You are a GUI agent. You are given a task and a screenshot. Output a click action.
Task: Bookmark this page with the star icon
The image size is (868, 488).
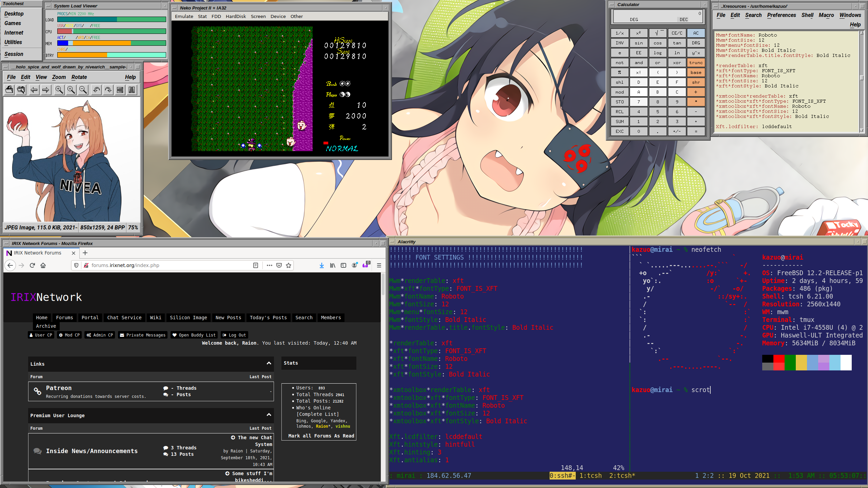[x=289, y=265]
